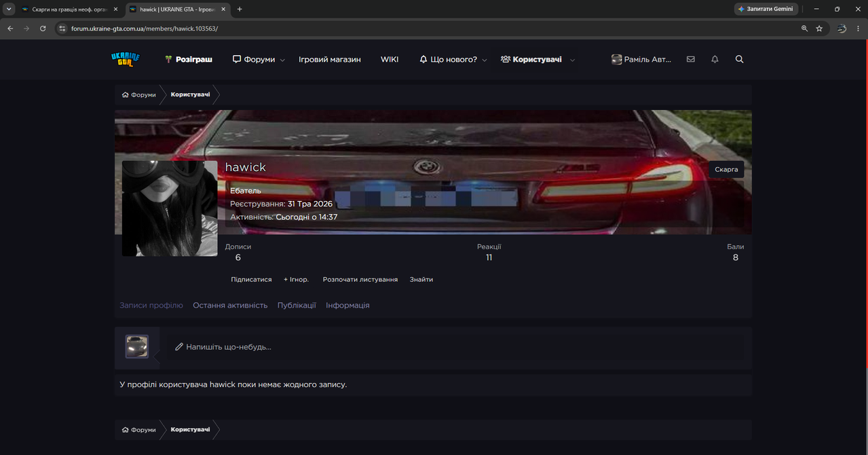This screenshot has height=455, width=868.
Task: Go back with browser back arrow
Action: pyautogui.click(x=10, y=29)
